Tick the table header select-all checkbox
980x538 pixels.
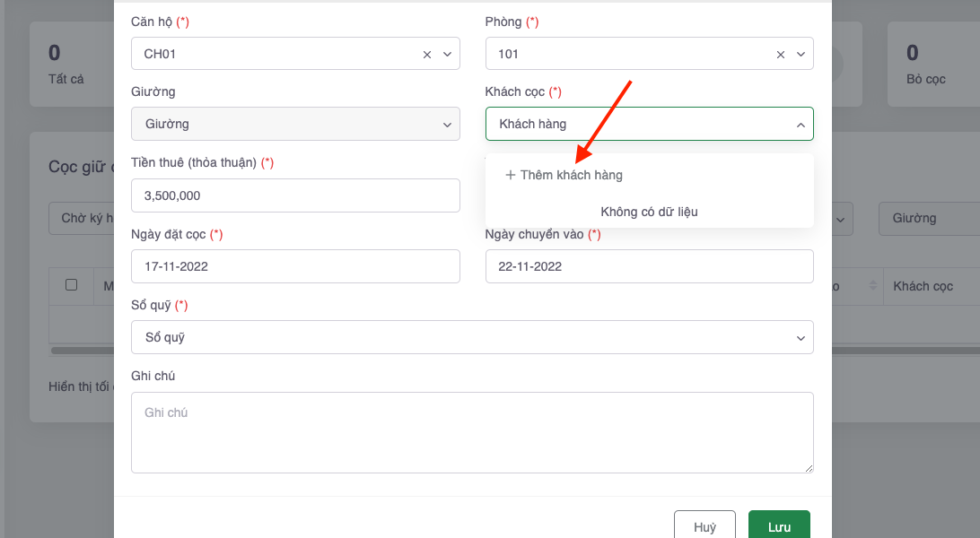(x=72, y=285)
